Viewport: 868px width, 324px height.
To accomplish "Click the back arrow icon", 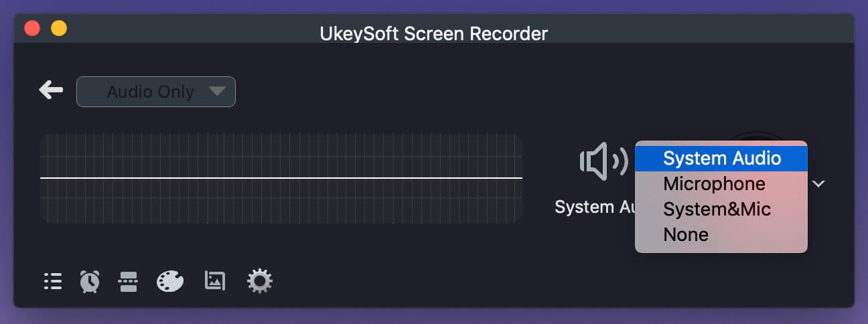I will click(51, 90).
